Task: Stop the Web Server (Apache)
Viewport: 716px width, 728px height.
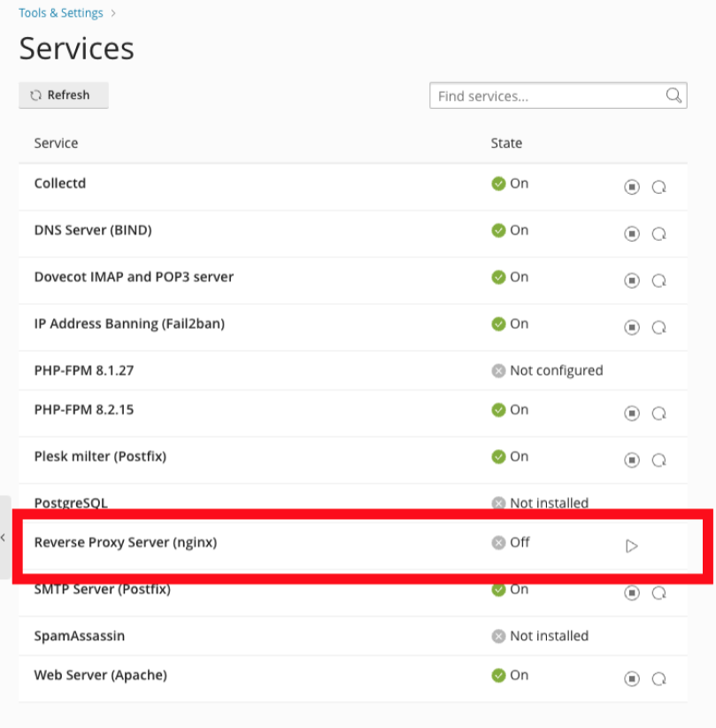Action: point(632,679)
